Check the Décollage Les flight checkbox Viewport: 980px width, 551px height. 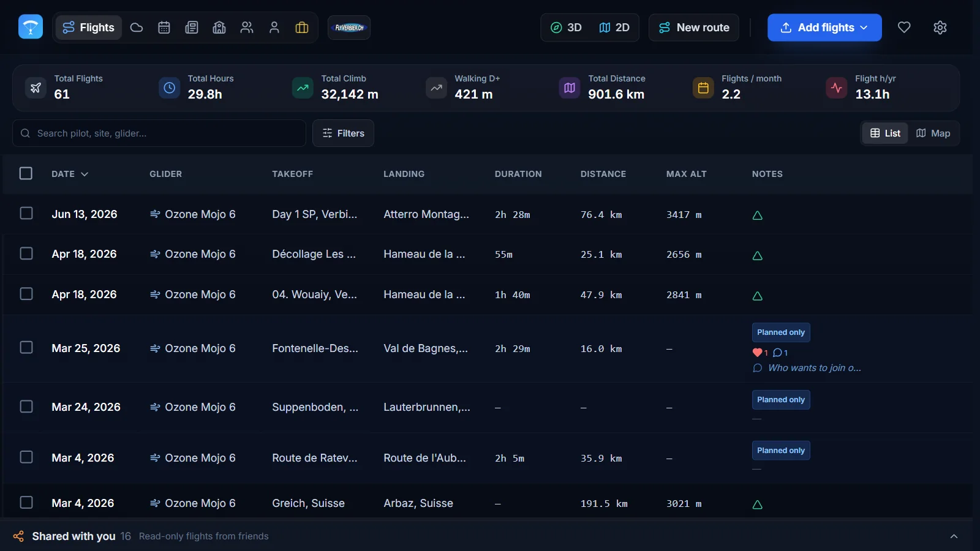tap(26, 253)
